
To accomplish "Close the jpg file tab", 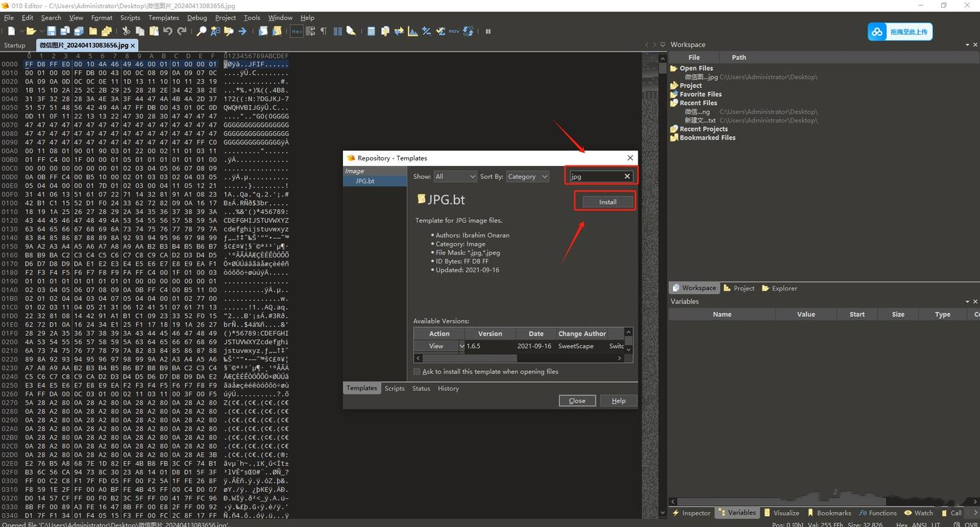I will pos(133,45).
